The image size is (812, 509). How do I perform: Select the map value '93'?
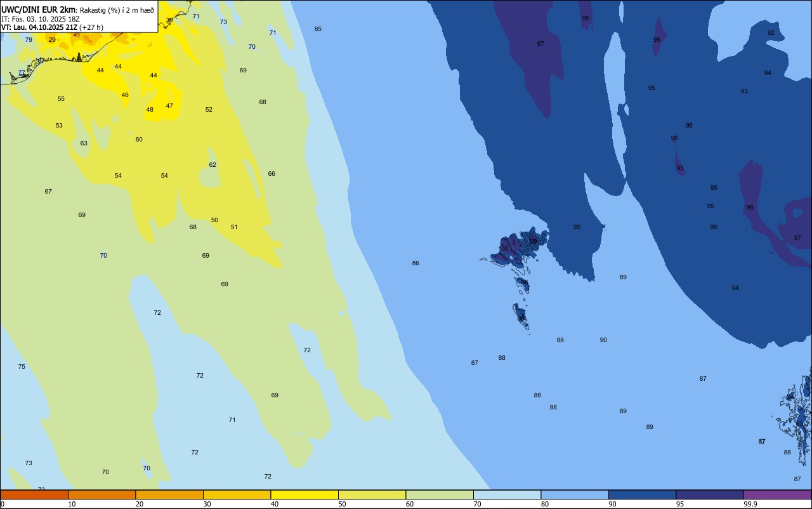coord(744,91)
